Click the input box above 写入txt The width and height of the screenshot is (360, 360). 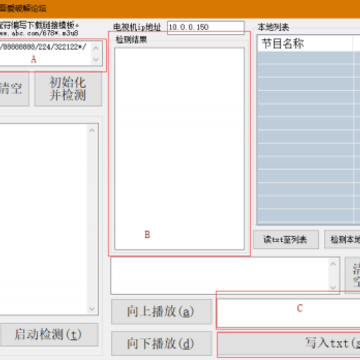289,312
